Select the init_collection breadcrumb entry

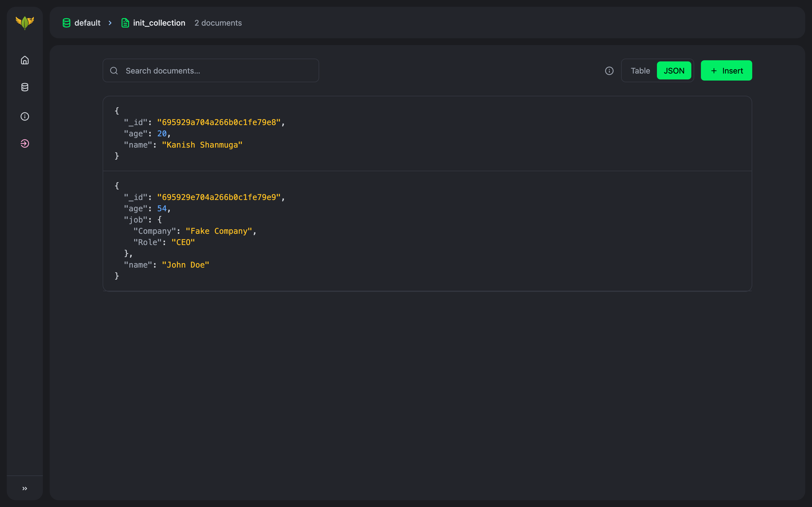[x=159, y=23]
